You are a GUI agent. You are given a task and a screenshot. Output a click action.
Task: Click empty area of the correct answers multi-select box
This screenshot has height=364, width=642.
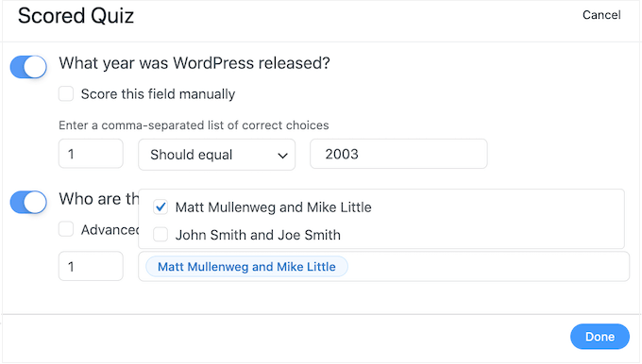[x=487, y=267]
